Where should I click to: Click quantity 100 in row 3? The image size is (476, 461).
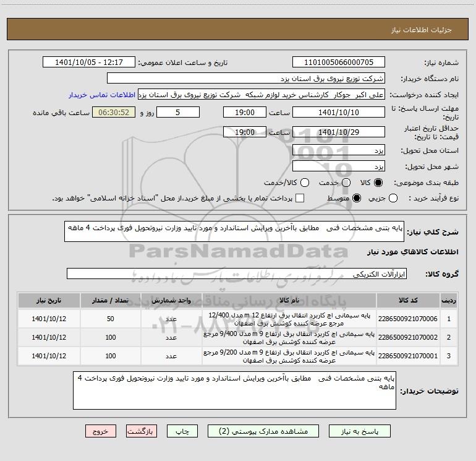[x=110, y=356]
